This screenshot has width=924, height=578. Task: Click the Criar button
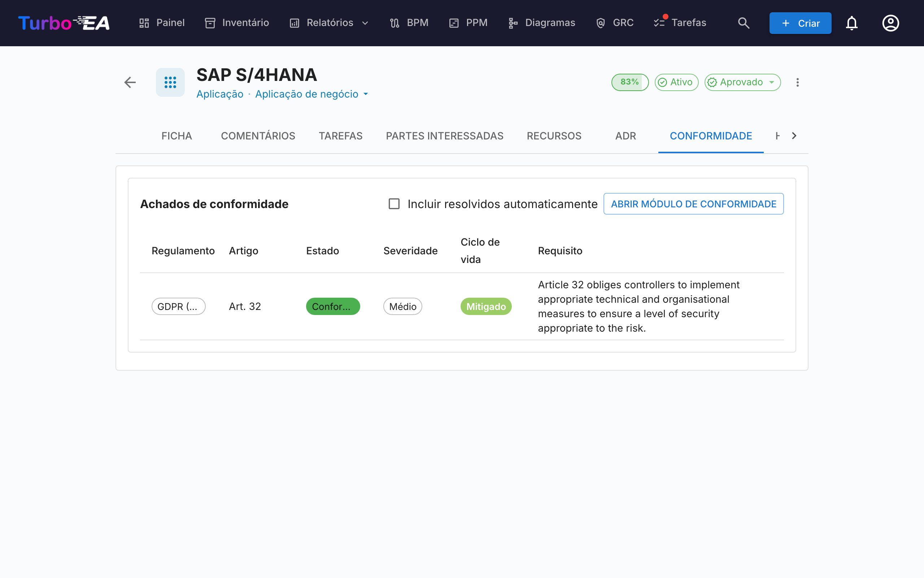(x=800, y=23)
